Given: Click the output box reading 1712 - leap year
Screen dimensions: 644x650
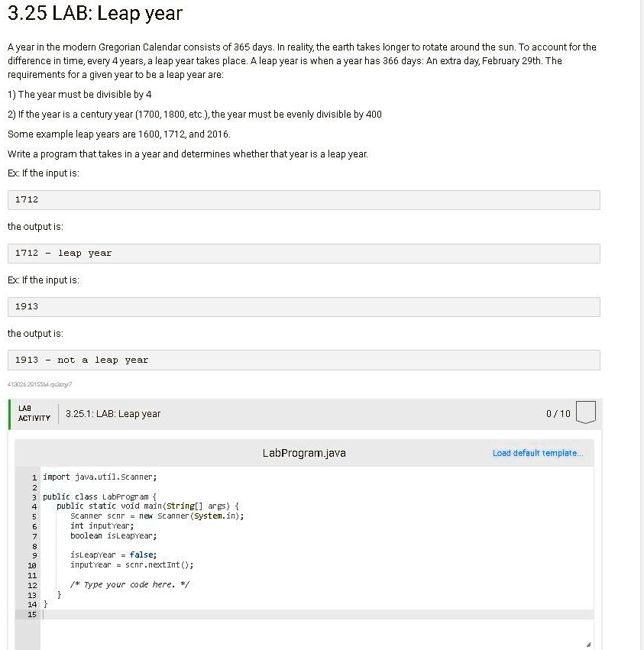Looking at the screenshot, I should point(303,253).
